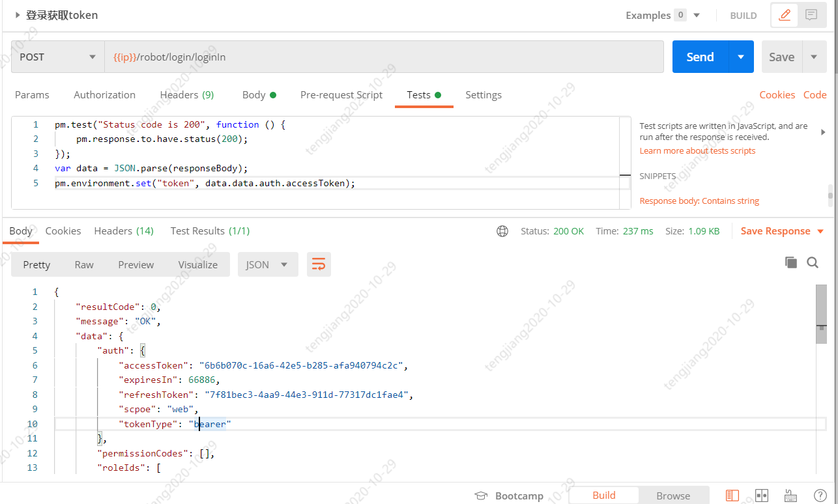Select the Raw response view

[x=84, y=264]
